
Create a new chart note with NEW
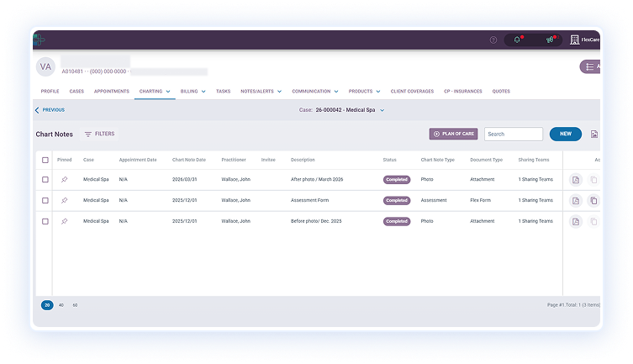(x=565, y=134)
